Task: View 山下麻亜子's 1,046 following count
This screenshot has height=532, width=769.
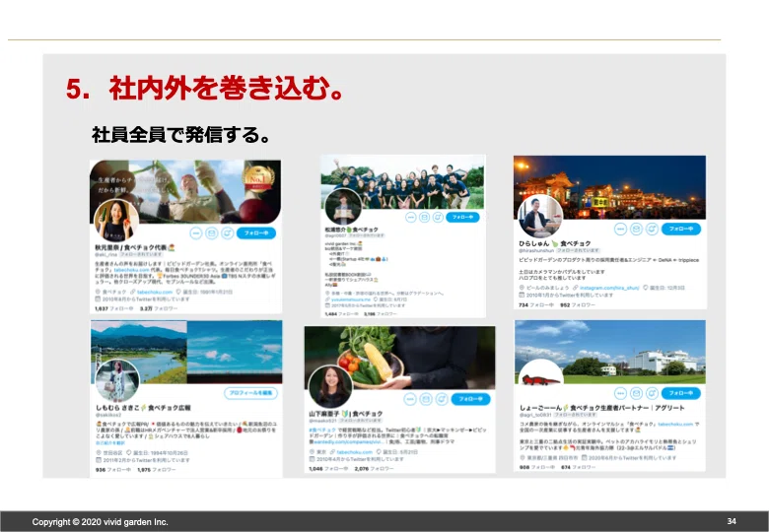Action: point(328,469)
